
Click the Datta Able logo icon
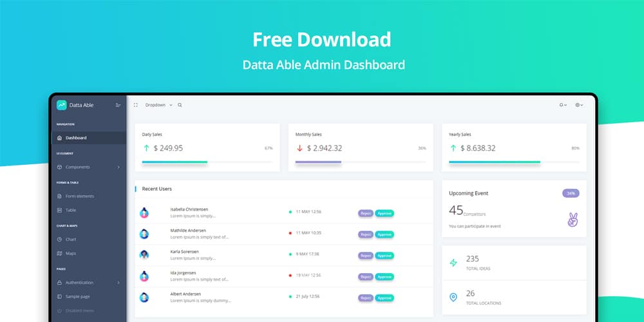(62, 105)
